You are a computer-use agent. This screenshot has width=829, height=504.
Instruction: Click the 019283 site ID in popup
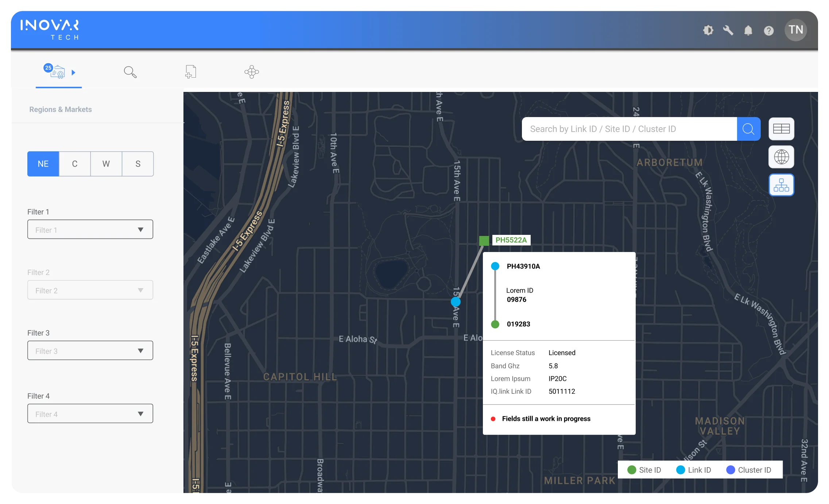tap(518, 324)
